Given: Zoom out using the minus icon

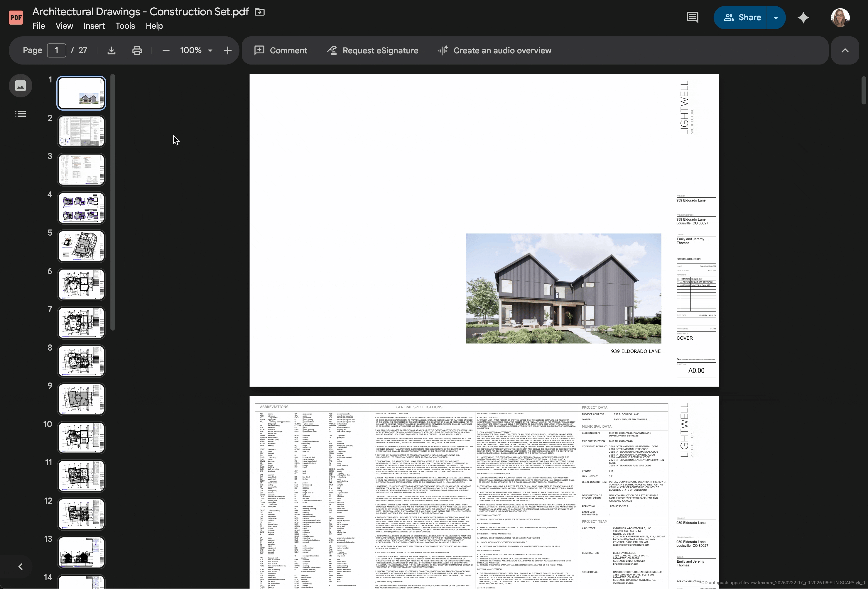Looking at the screenshot, I should click(x=166, y=50).
